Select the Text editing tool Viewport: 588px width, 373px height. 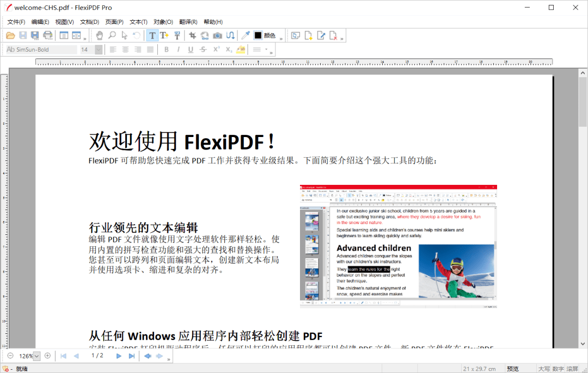pos(152,35)
